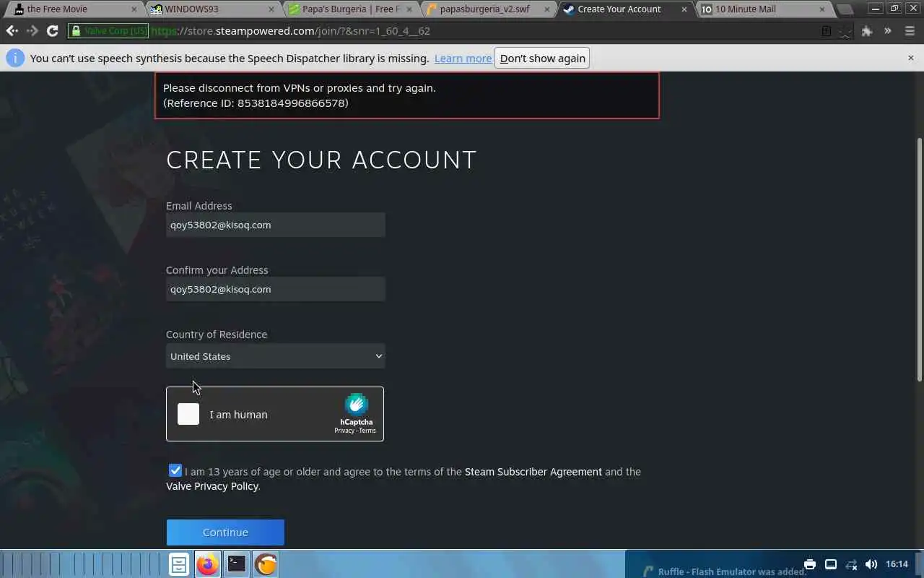924x578 pixels.
Task: Open the 'Learn more' link
Action: pyautogui.click(x=463, y=59)
